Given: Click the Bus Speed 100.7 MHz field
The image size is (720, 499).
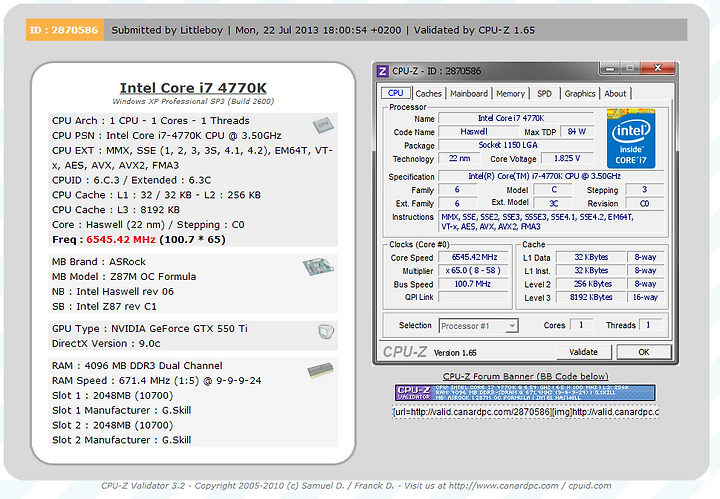Looking at the screenshot, I should tap(474, 284).
